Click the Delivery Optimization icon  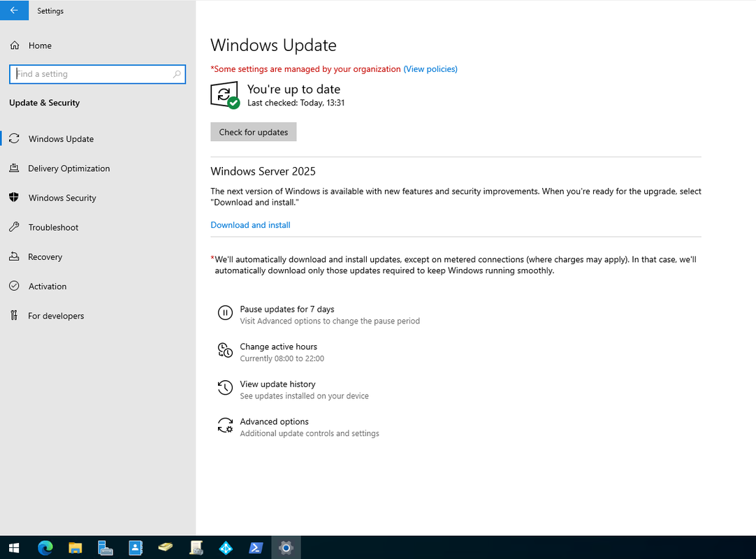[x=15, y=168]
